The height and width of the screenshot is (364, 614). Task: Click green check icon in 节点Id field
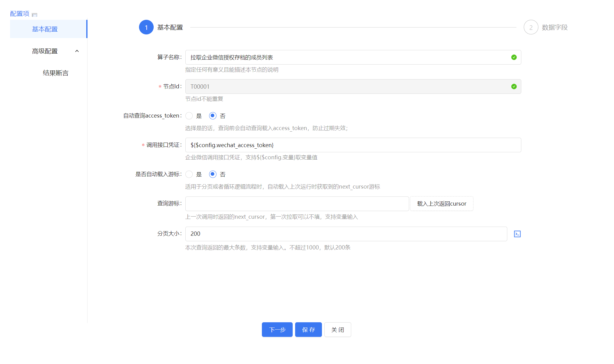[x=514, y=87]
